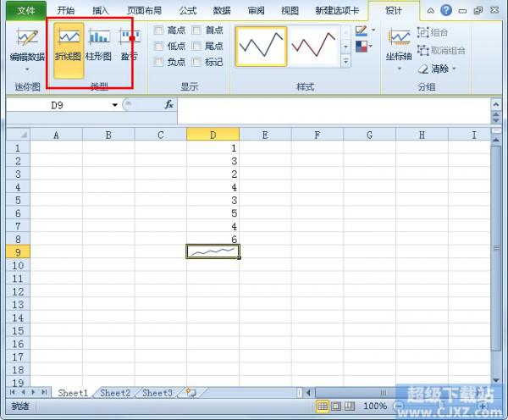
Task: Switch to page layout view in status bar
Action: pos(336,406)
